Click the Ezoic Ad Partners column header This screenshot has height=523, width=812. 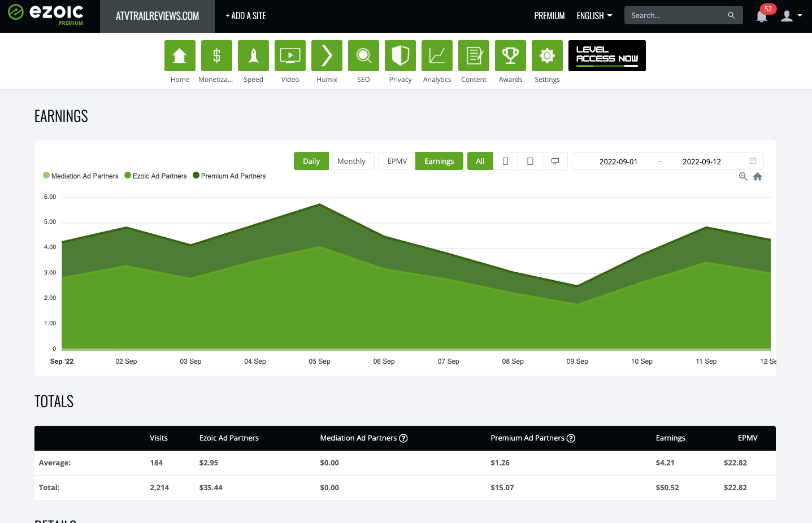pyautogui.click(x=229, y=438)
